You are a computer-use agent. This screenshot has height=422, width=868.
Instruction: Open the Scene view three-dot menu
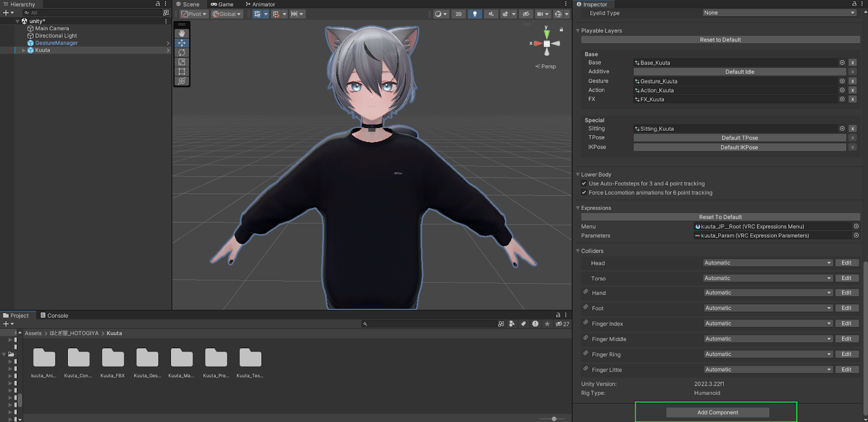point(566,4)
